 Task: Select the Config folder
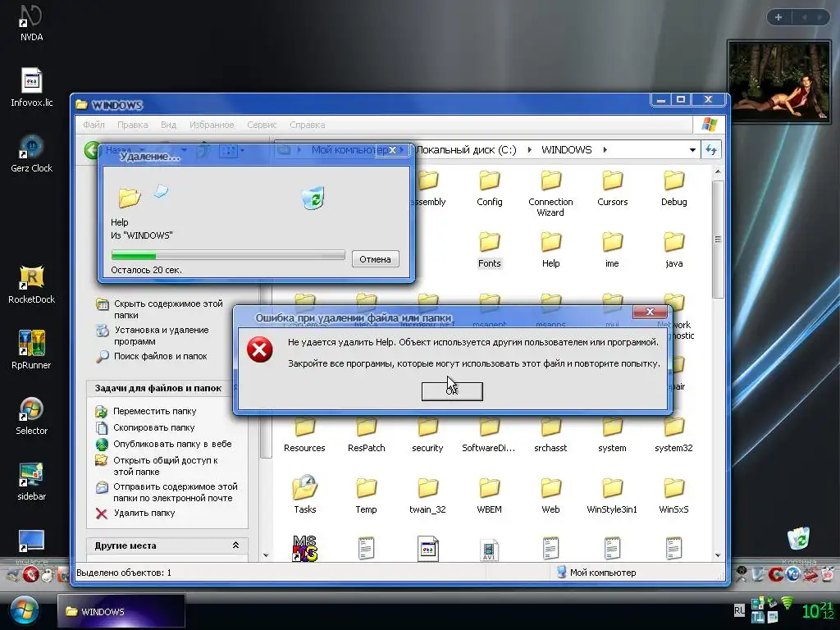point(489,189)
